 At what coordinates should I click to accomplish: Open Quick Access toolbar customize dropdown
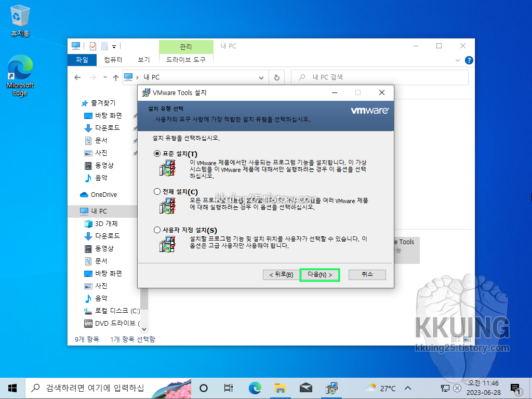tap(114, 46)
